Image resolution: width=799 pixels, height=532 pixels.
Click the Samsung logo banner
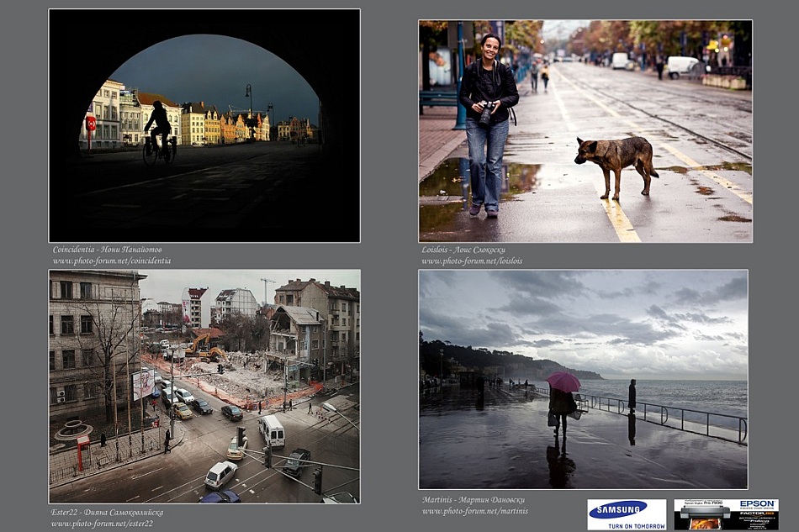(627, 514)
